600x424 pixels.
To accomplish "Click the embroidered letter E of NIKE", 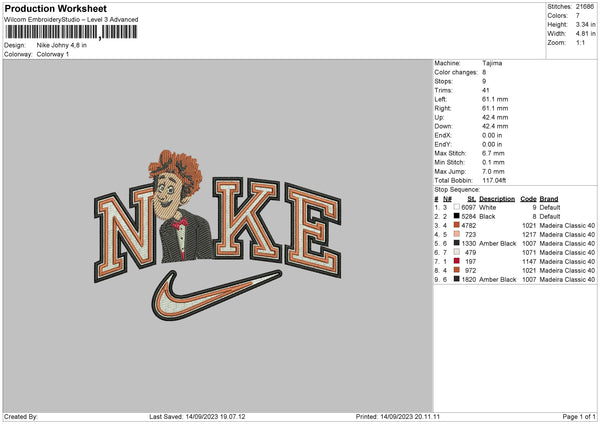I will pos(313,231).
